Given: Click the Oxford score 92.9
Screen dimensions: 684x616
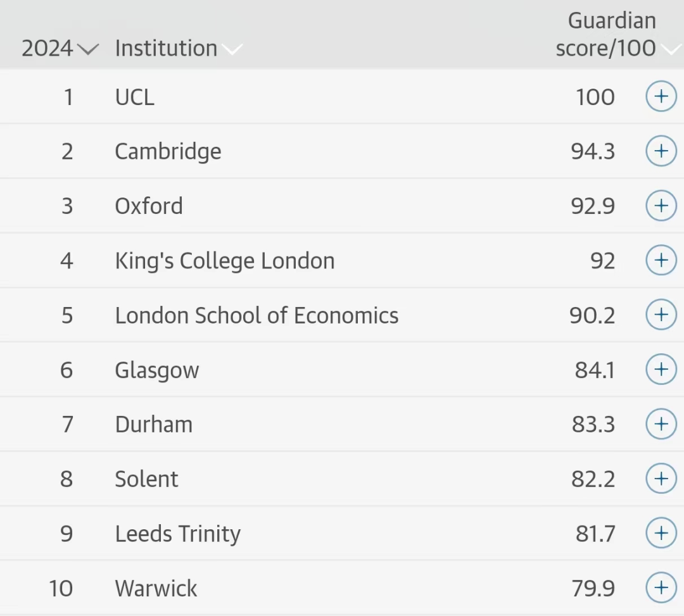Looking at the screenshot, I should (x=593, y=206).
